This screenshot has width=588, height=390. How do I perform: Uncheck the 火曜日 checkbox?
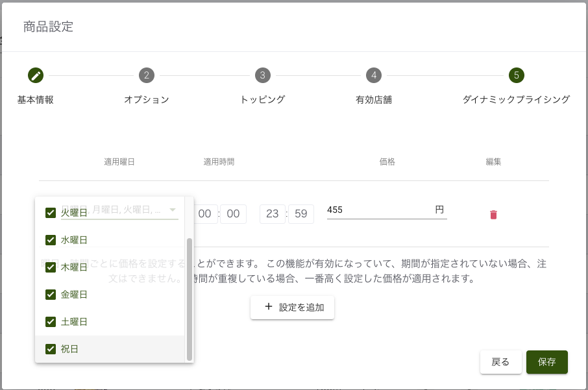(51, 213)
